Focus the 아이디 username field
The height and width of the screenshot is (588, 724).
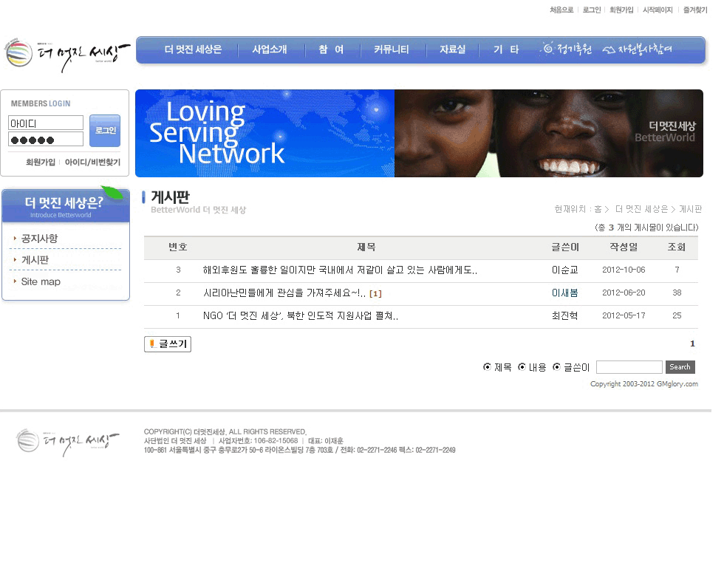tap(46, 123)
